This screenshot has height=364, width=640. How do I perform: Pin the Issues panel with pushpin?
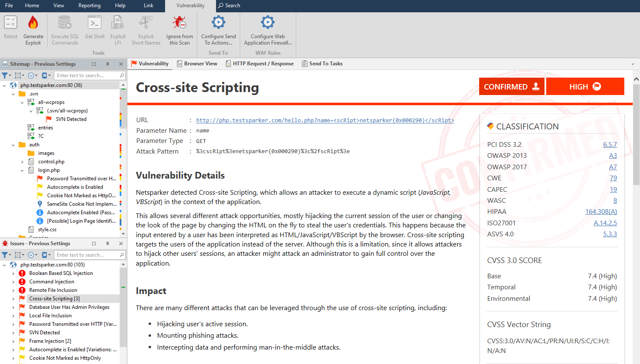[x=107, y=244]
